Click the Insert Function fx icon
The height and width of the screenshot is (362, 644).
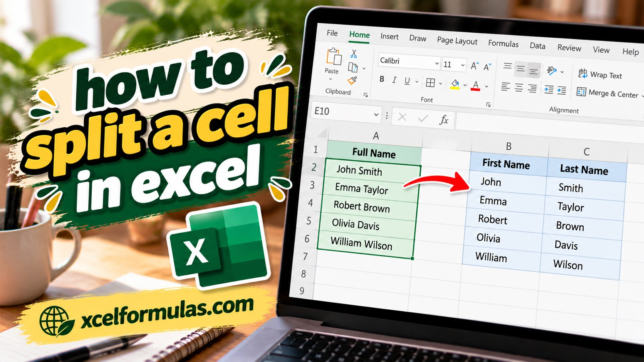(444, 120)
